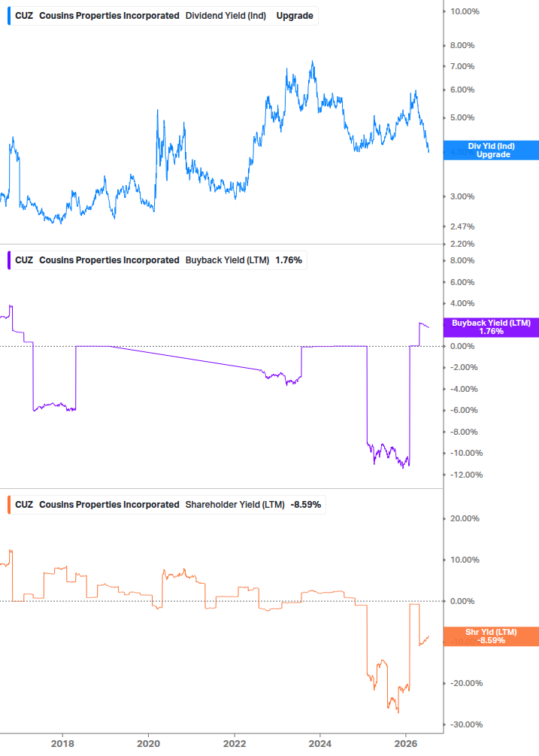
Task: Click the 2.47% tick on the dividend yield axis
Action: point(462,226)
